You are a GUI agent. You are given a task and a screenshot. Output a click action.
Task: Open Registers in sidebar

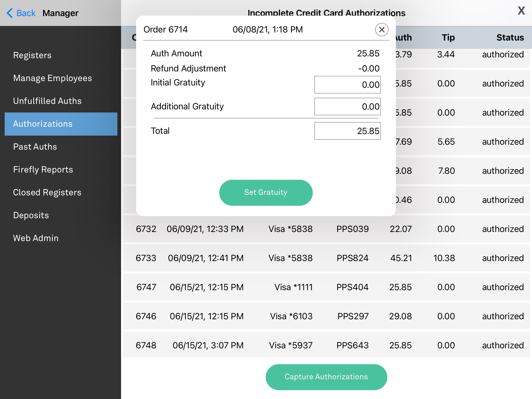(32, 55)
